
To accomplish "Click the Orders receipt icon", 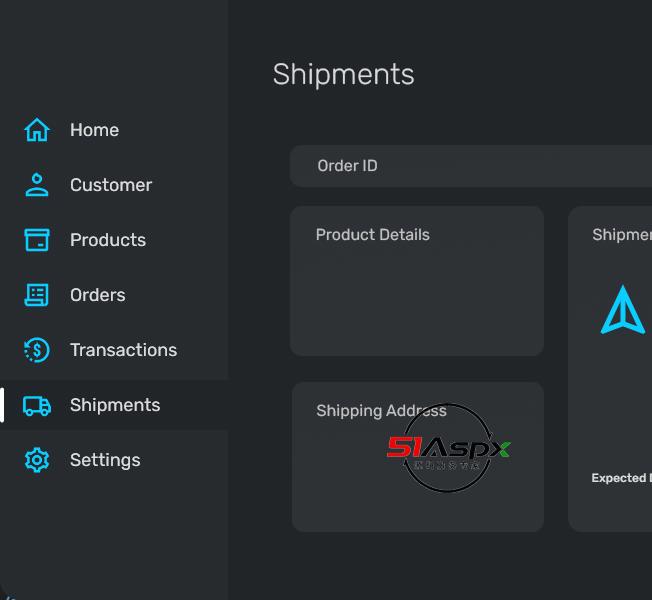I will (x=37, y=295).
